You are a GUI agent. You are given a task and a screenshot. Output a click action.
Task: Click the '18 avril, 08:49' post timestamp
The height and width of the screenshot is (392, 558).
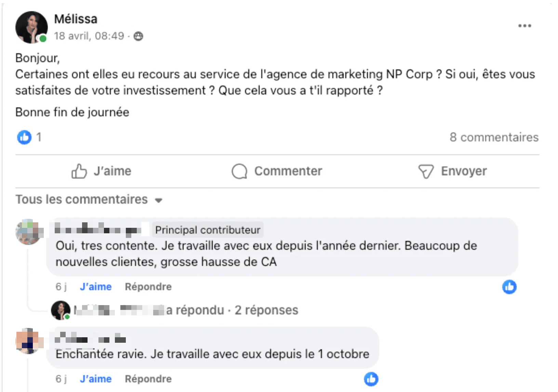coord(89,36)
